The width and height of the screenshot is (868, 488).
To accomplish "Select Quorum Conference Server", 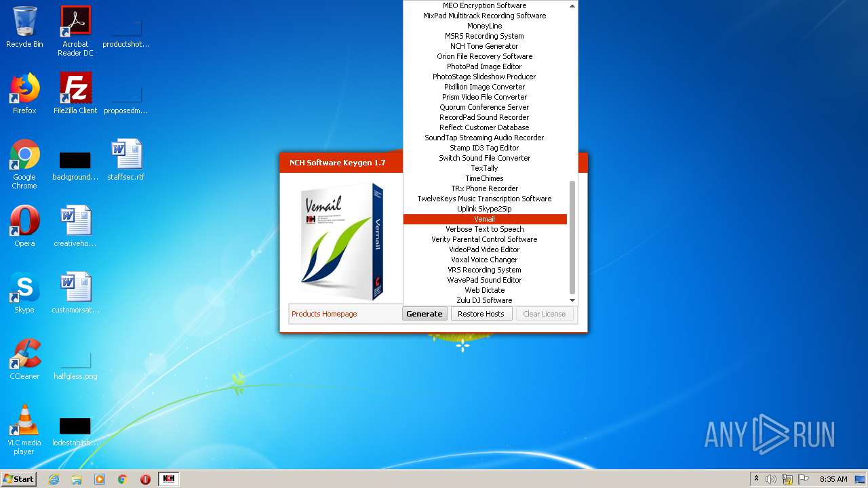I will pyautogui.click(x=485, y=107).
